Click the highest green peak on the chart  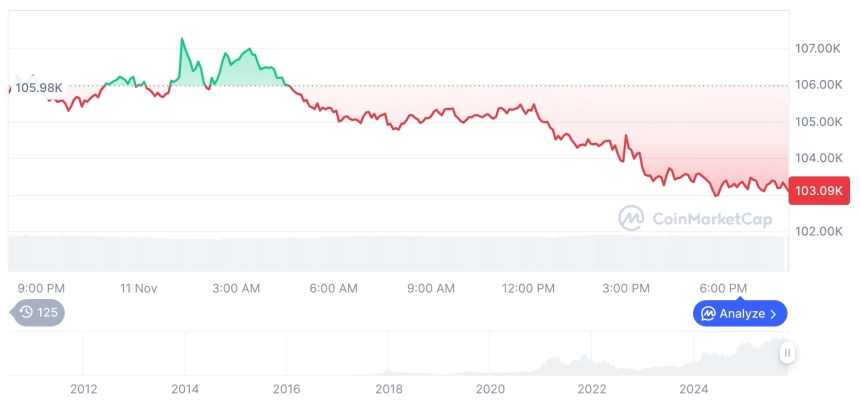[x=182, y=40]
